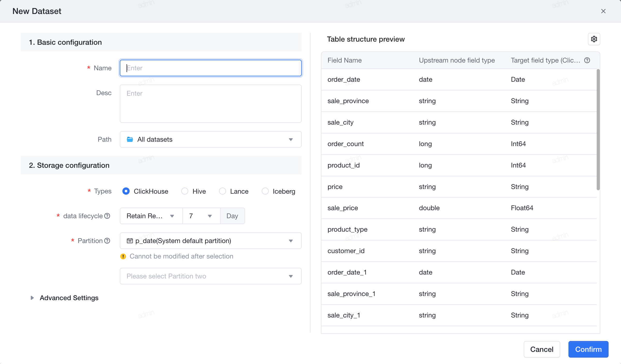Open the lifecycle days value dropdown
Viewport: 621px width, 364px height.
201,216
